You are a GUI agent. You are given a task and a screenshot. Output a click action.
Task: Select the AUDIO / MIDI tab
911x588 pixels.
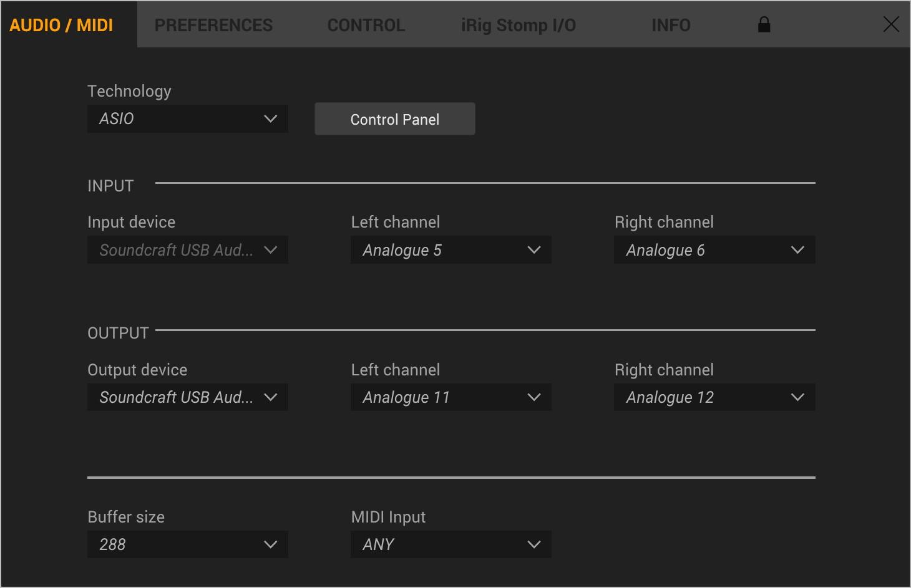(x=61, y=25)
